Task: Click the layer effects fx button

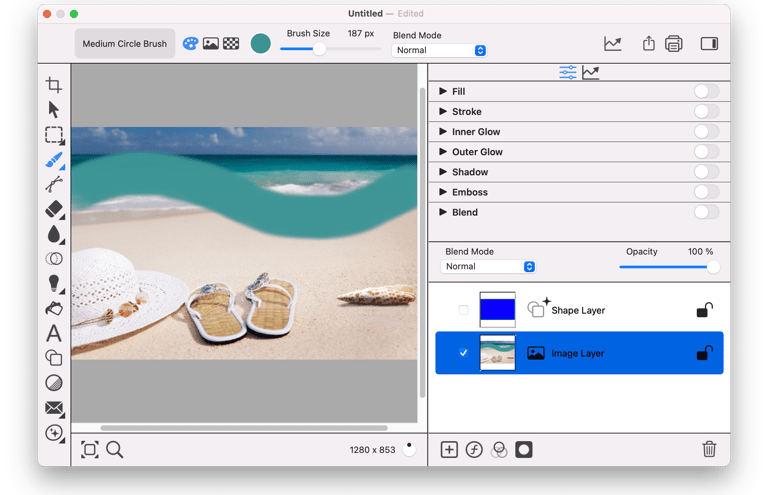Action: (x=474, y=449)
